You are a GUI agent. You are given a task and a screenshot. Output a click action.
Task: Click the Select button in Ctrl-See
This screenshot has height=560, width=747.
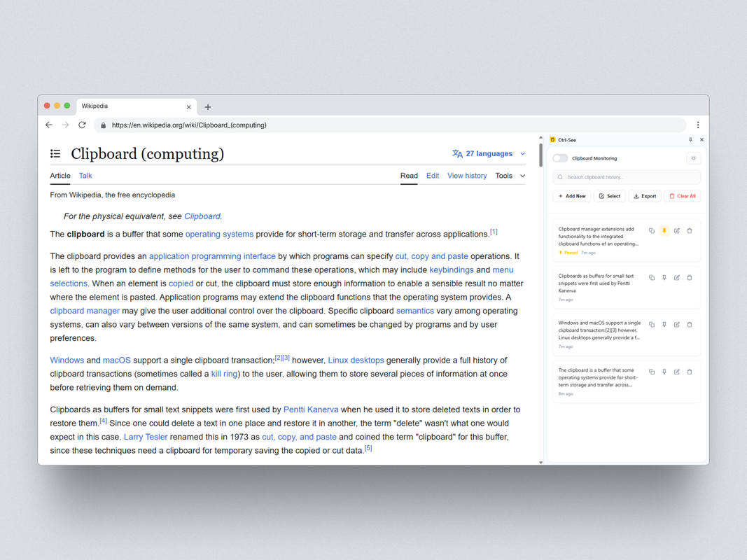click(x=609, y=196)
